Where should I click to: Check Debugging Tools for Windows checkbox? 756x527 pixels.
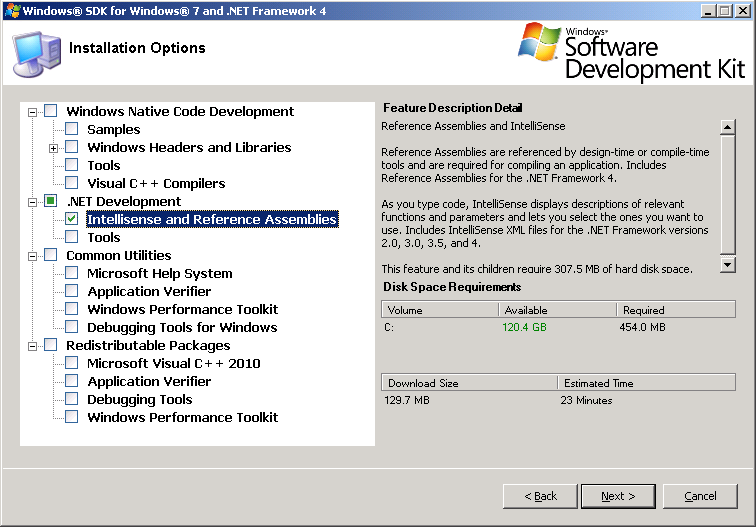point(72,327)
